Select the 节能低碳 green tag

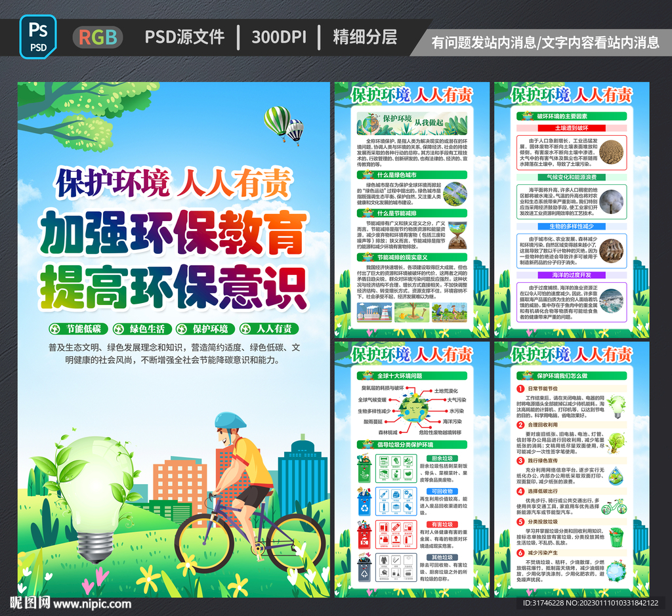coord(78,329)
